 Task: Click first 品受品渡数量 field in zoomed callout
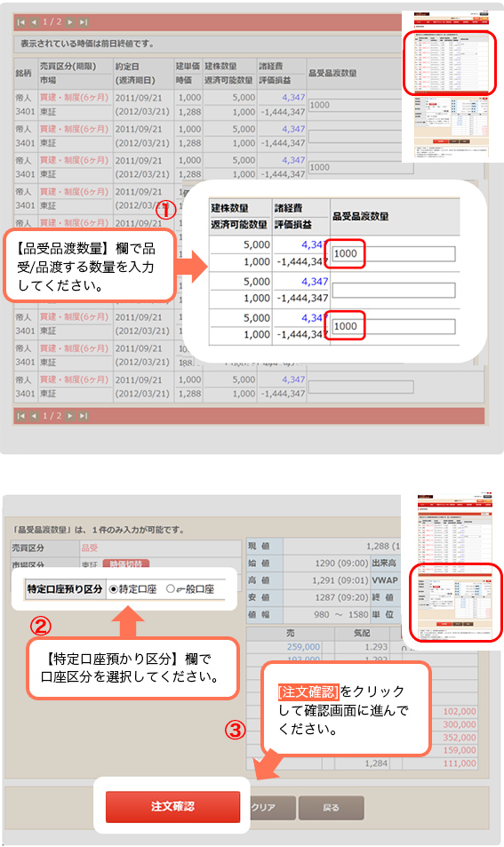[x=393, y=254]
